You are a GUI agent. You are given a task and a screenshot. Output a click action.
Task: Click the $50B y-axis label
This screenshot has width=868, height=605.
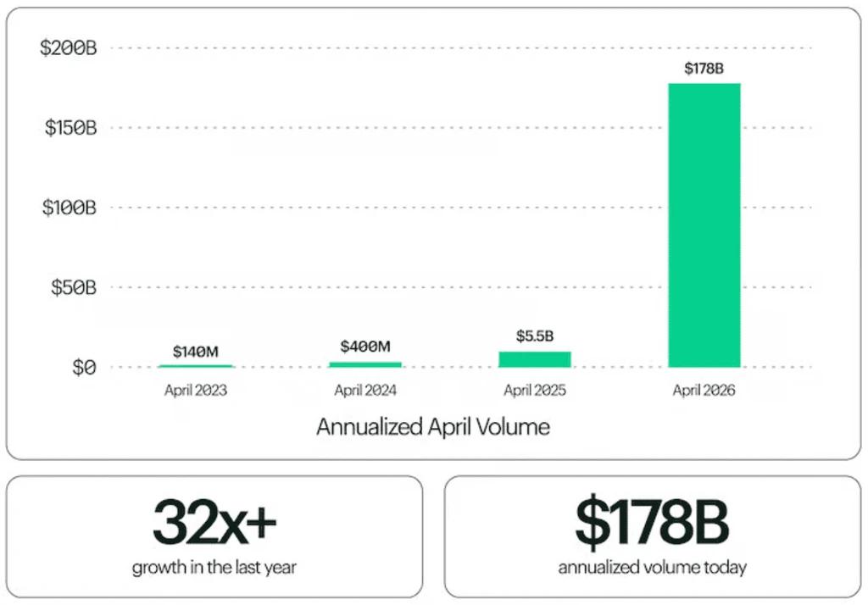74,287
